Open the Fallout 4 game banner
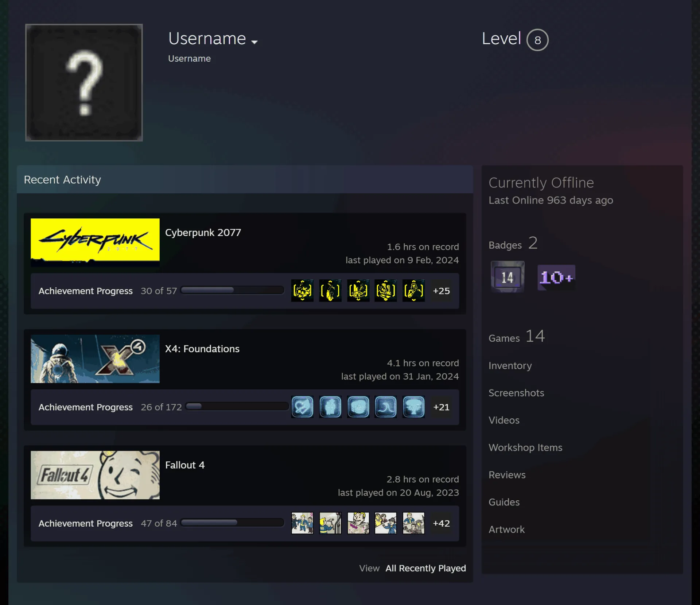Screen dimensions: 700x605 click(x=95, y=475)
